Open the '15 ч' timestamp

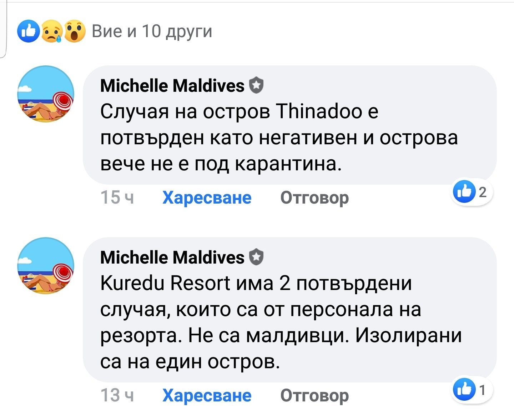click(x=117, y=197)
